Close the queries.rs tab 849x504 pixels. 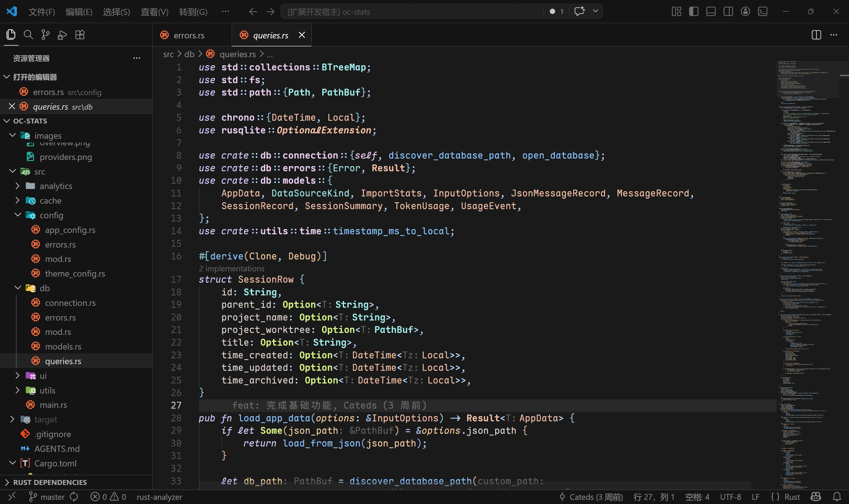click(x=302, y=35)
